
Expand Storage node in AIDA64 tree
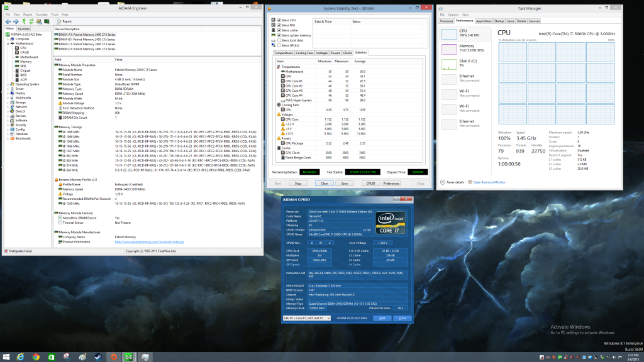(8, 102)
